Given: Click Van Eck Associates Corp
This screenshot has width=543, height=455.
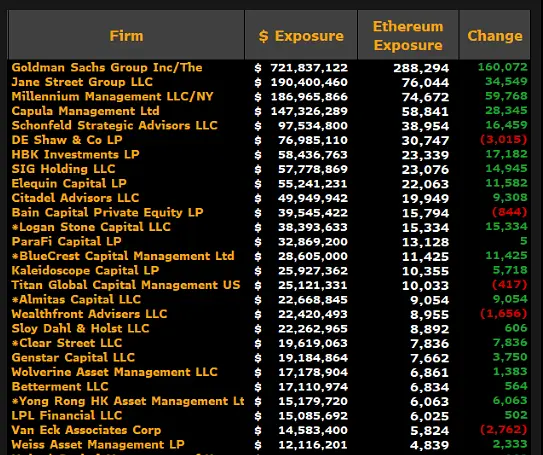Looking at the screenshot, I should pyautogui.click(x=86, y=430).
